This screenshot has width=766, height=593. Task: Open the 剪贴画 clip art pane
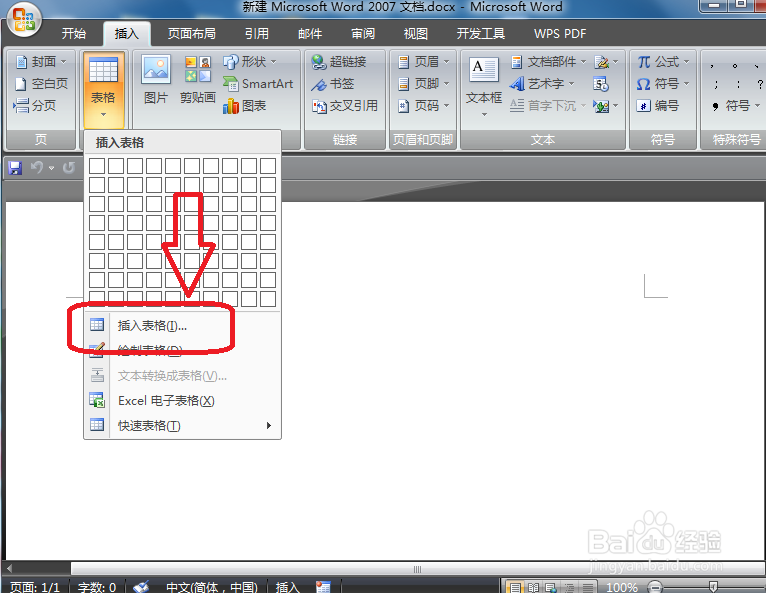point(198,80)
